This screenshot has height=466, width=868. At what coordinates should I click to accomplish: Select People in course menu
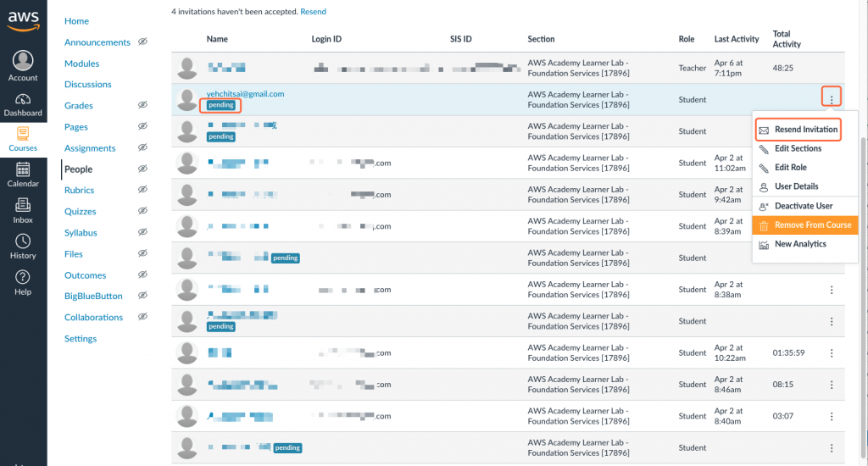(x=78, y=169)
